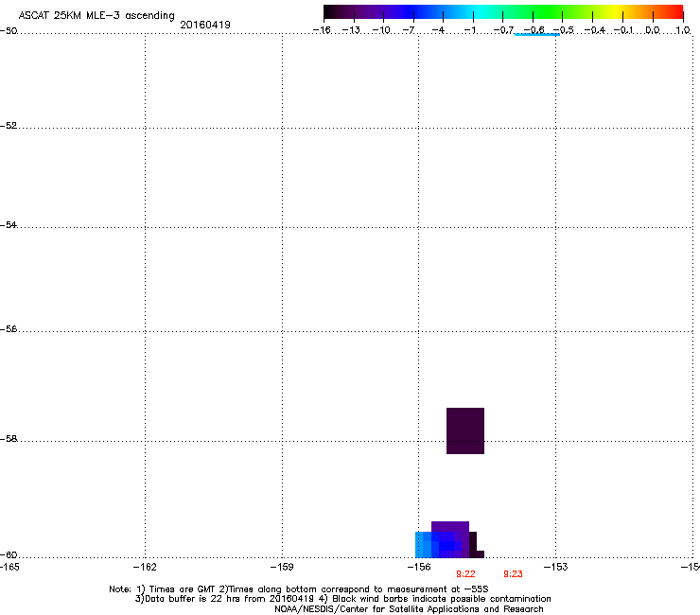Viewport: 700px width, 615px height.
Task: Click the dark purple data block on the -58 latitude line
Action: coord(465,431)
